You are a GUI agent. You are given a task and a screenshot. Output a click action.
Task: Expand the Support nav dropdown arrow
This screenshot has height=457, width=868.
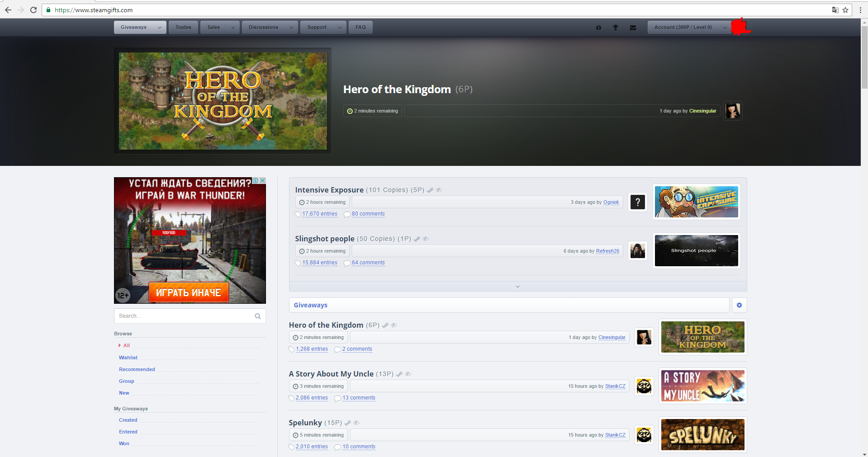click(340, 28)
